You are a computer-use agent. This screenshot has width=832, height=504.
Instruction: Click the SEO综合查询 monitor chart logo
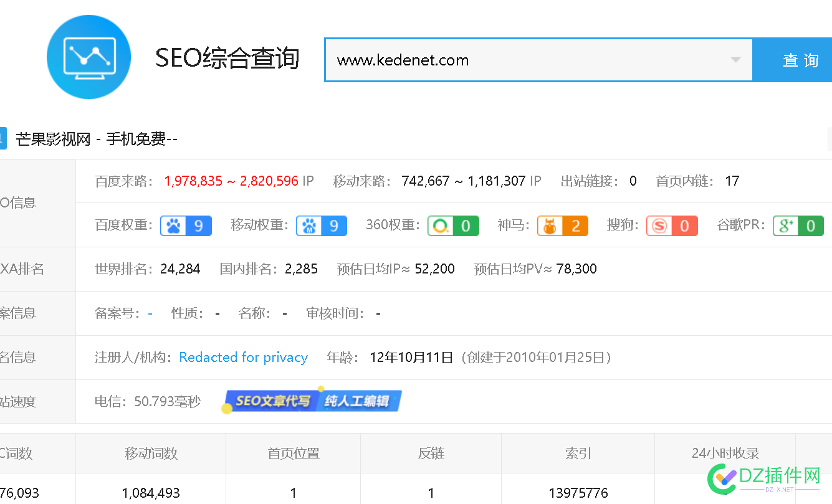(88, 57)
